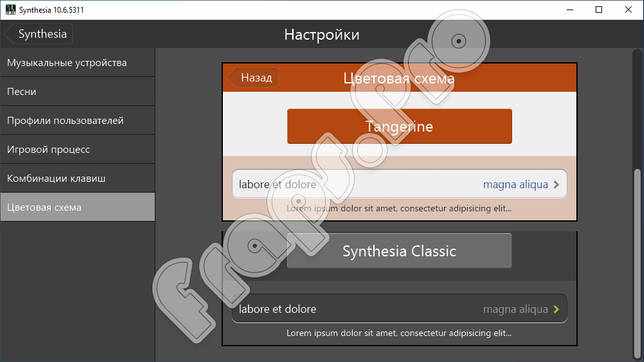
Task: Go back via the Synthesia button
Action: pyautogui.click(x=40, y=34)
